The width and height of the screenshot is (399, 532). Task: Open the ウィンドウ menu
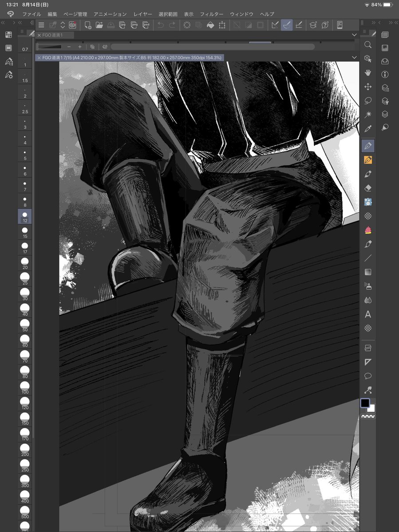pyautogui.click(x=242, y=14)
